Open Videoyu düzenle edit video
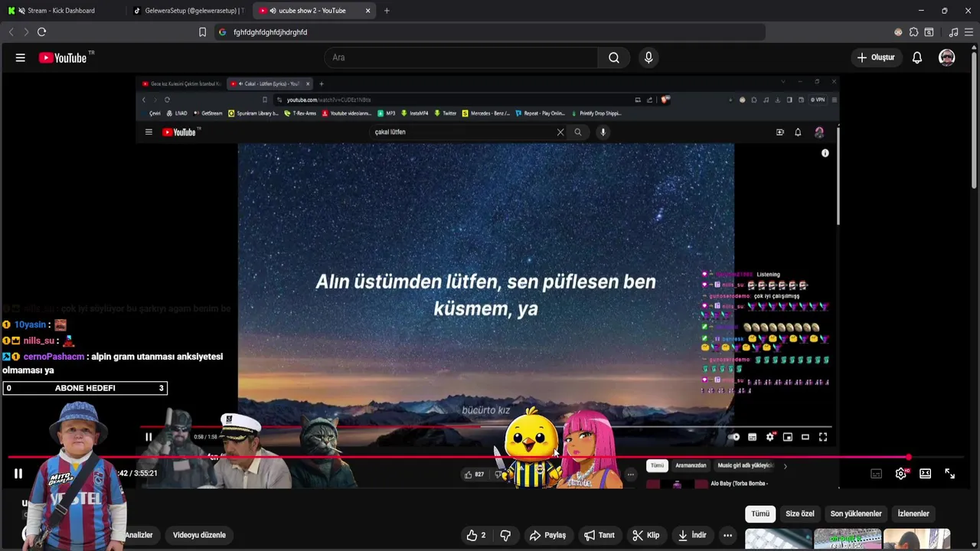 coord(199,535)
